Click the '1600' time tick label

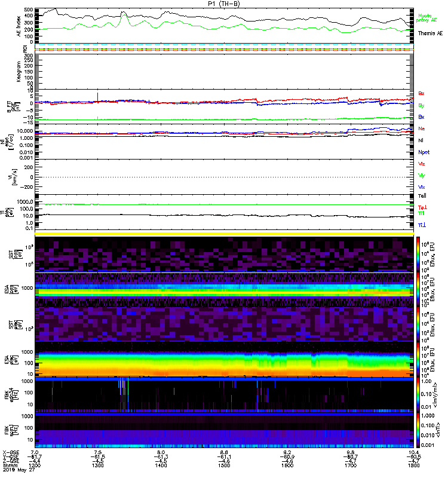coord(287,465)
